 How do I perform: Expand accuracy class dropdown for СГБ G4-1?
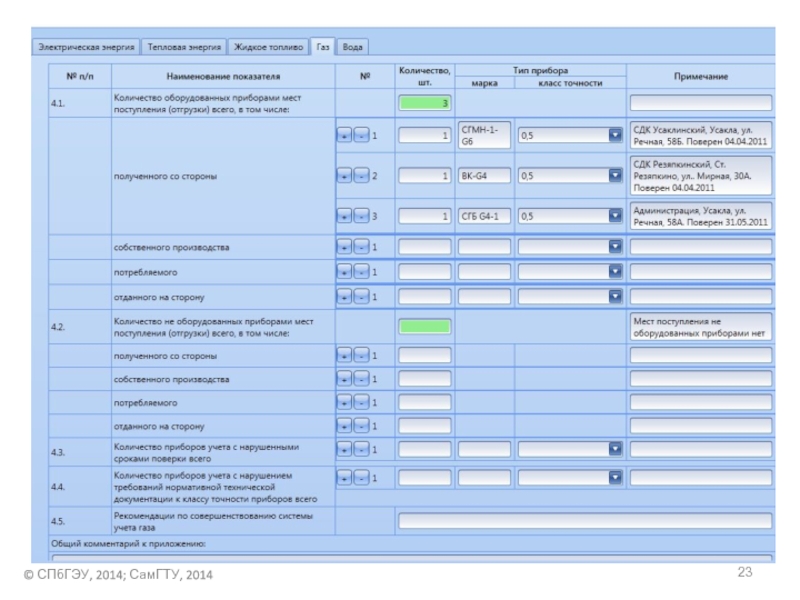(x=615, y=215)
